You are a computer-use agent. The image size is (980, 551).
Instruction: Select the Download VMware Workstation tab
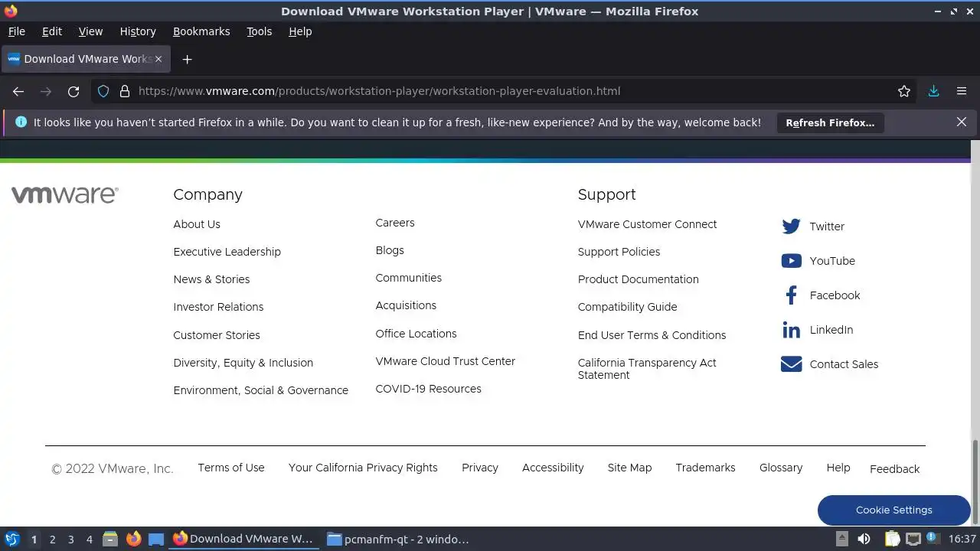84,59
